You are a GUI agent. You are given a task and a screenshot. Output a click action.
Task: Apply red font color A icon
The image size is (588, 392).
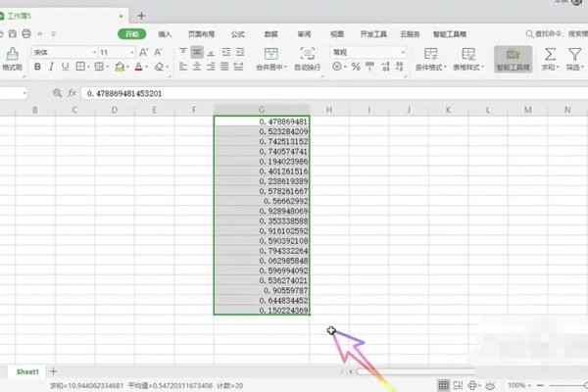(139, 67)
